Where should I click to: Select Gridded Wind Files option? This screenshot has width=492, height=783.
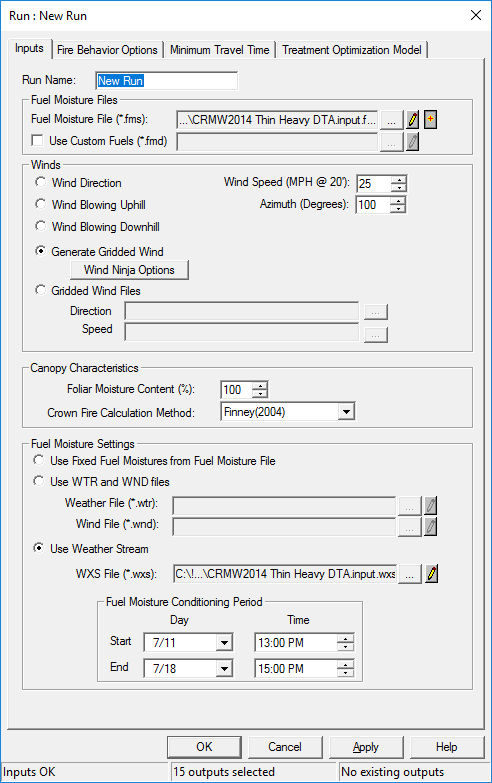click(41, 290)
